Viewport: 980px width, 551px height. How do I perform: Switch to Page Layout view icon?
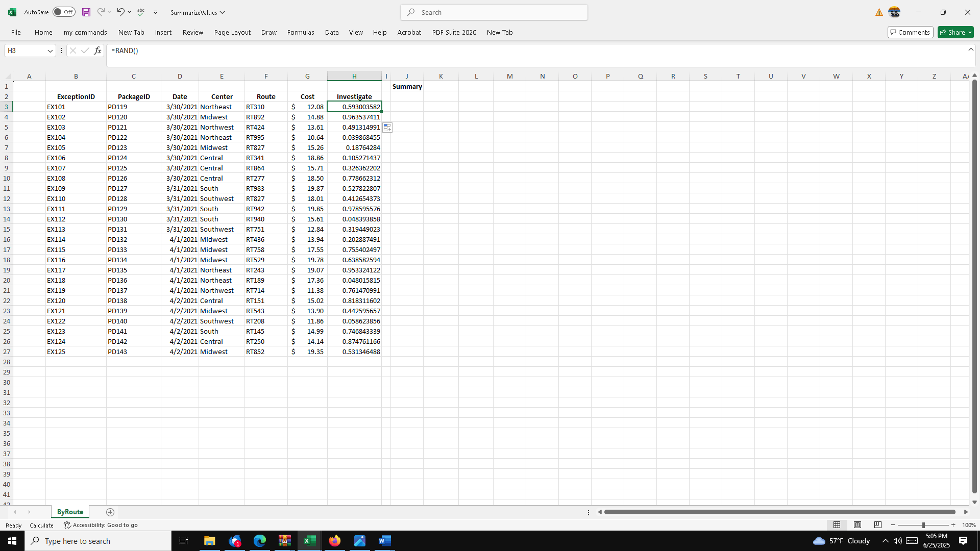[857, 525]
